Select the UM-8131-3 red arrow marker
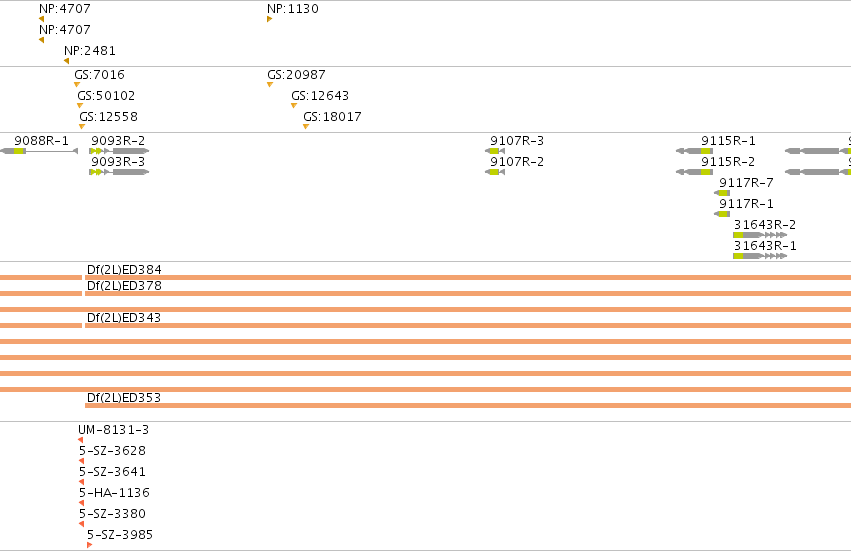 (x=80, y=440)
